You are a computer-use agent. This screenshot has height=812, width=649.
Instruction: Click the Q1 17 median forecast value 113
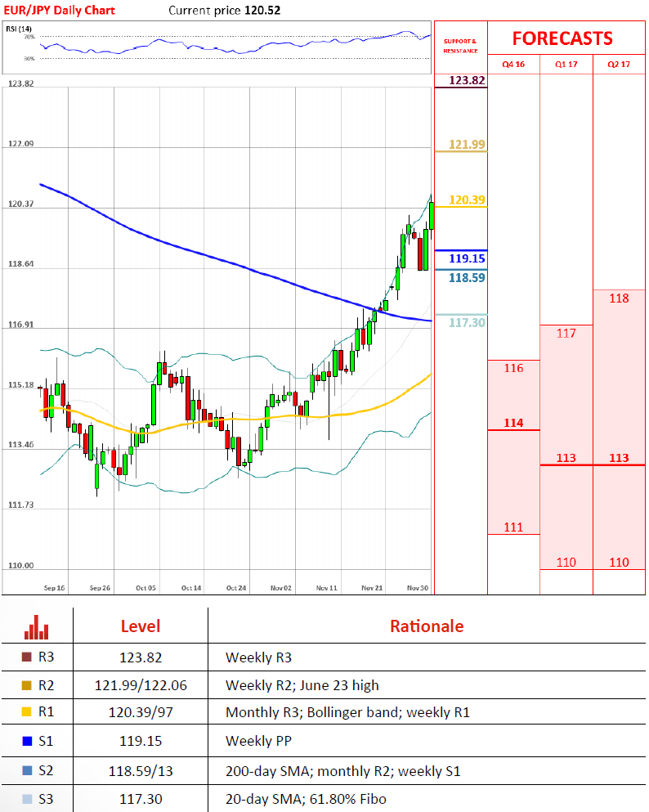566,458
